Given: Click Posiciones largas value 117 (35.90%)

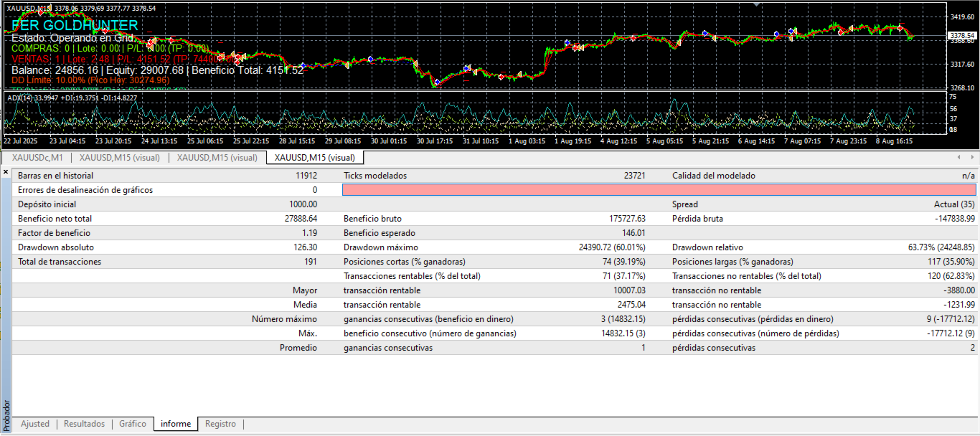Looking at the screenshot, I should [x=952, y=262].
